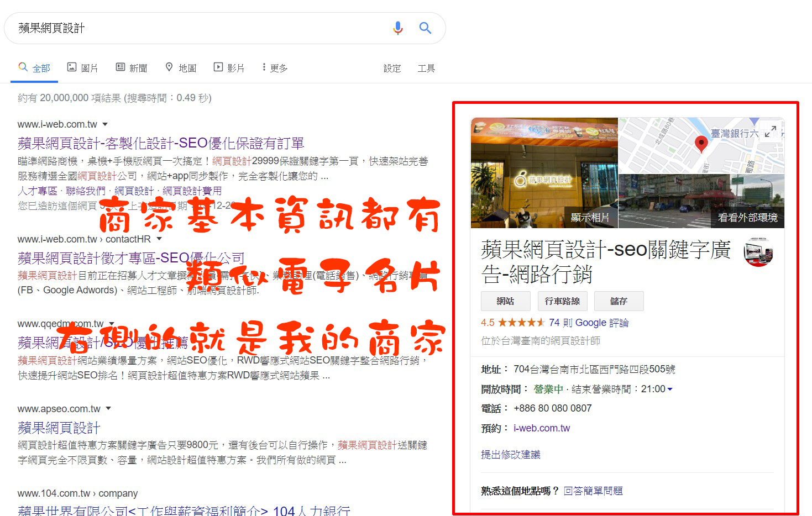The width and height of the screenshot is (812, 516).
Task: Open the 新聞 news tab
Action: [132, 68]
